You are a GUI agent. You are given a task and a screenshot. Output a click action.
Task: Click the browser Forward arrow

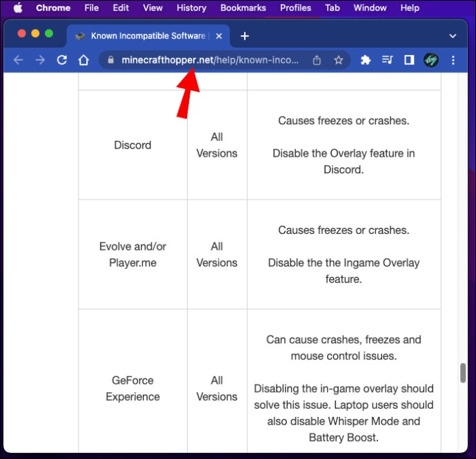click(x=40, y=60)
